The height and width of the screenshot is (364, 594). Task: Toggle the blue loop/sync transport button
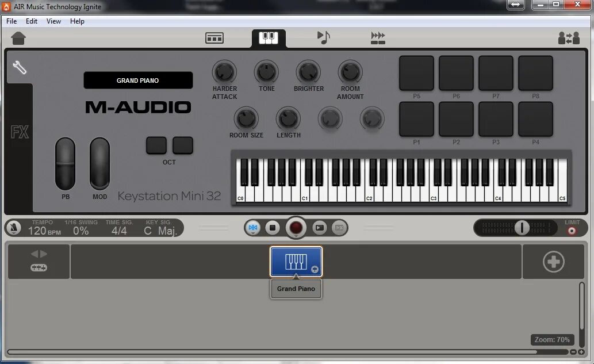[x=252, y=228]
